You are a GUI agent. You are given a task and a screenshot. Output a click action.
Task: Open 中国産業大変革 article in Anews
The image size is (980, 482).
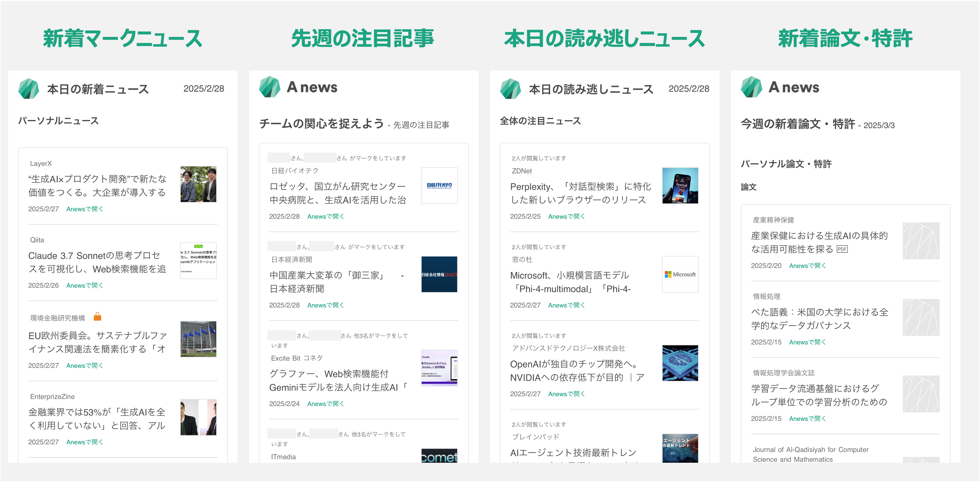(x=325, y=305)
